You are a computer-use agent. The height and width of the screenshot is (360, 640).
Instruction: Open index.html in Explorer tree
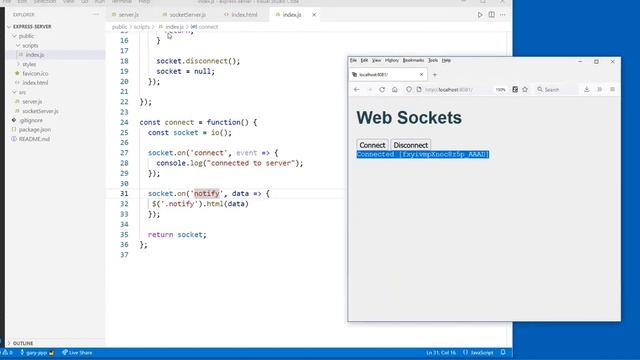[35, 83]
